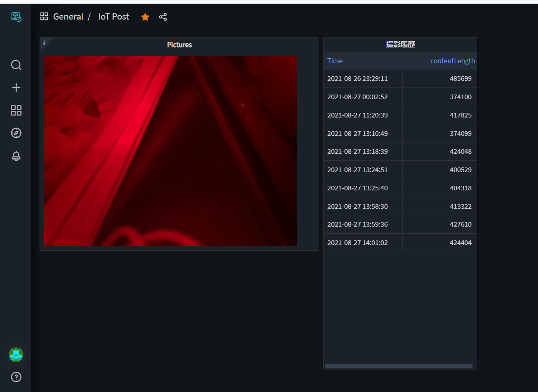Open the General folder breadcrumb link
The image size is (538, 392).
68,17
